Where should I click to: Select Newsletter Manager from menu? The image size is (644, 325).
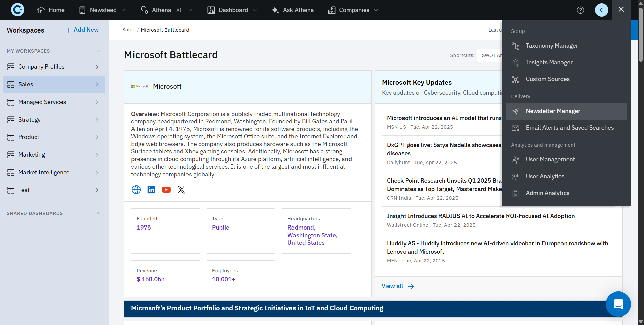click(x=553, y=111)
